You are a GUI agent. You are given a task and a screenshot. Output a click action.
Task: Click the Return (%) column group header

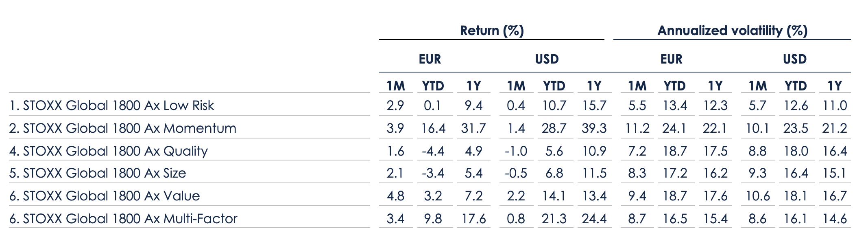[492, 31]
